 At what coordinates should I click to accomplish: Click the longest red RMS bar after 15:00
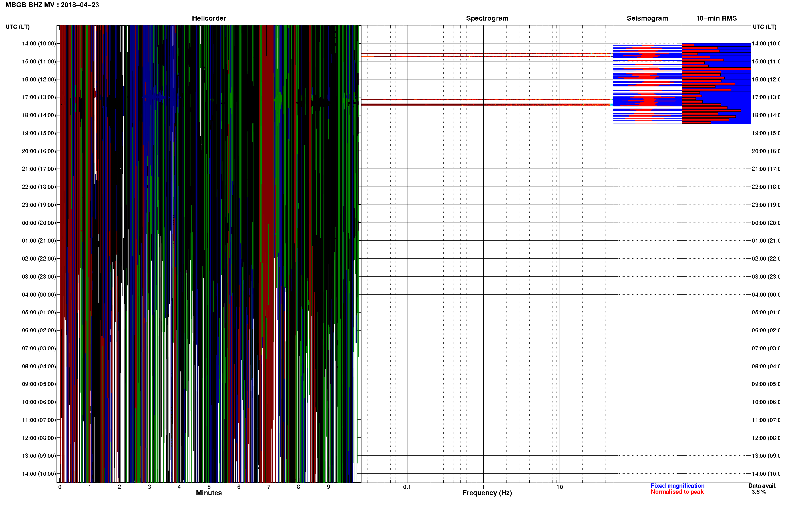point(716,69)
